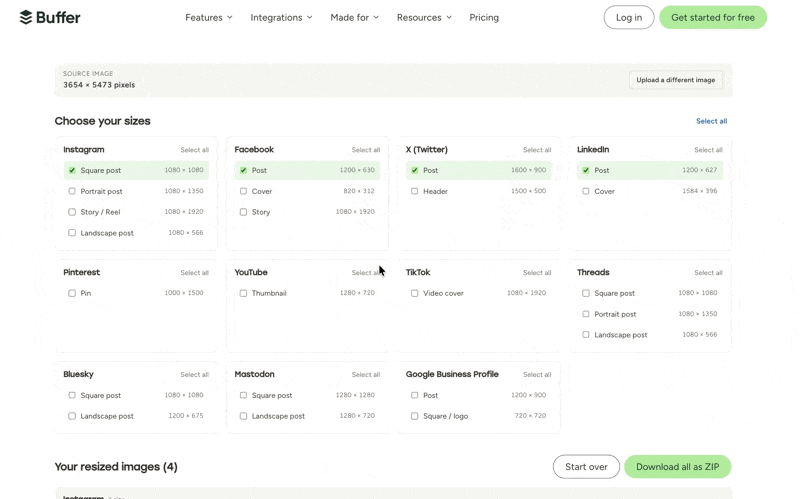Open the Made for dropdown
800x499 pixels.
(355, 17)
